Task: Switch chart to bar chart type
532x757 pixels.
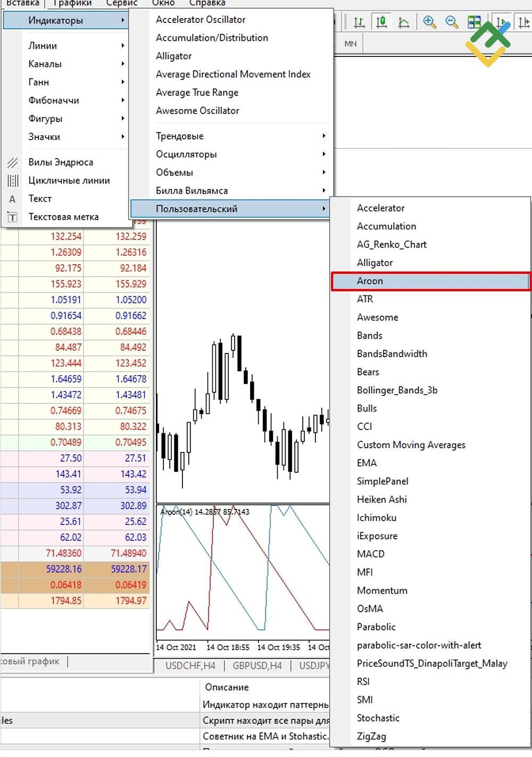Action: click(x=360, y=22)
